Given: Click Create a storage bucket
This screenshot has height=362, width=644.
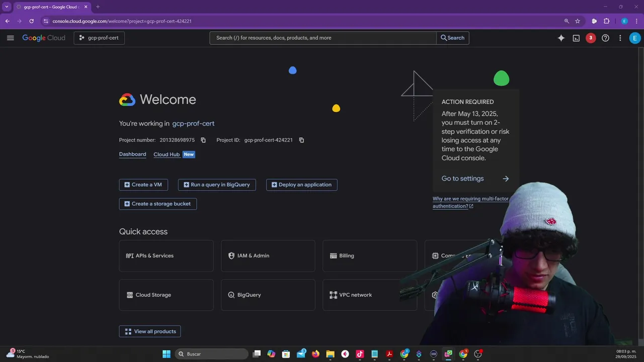Looking at the screenshot, I should tap(158, 204).
